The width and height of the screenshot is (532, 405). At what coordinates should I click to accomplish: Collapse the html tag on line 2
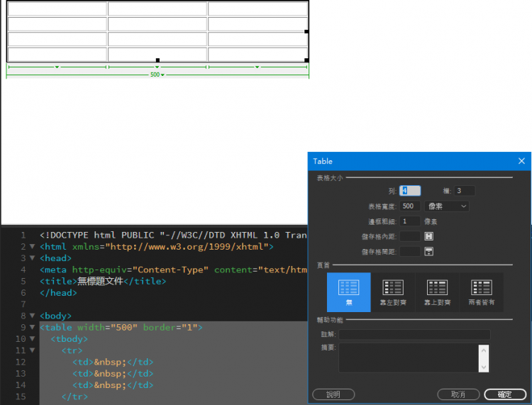click(x=32, y=247)
